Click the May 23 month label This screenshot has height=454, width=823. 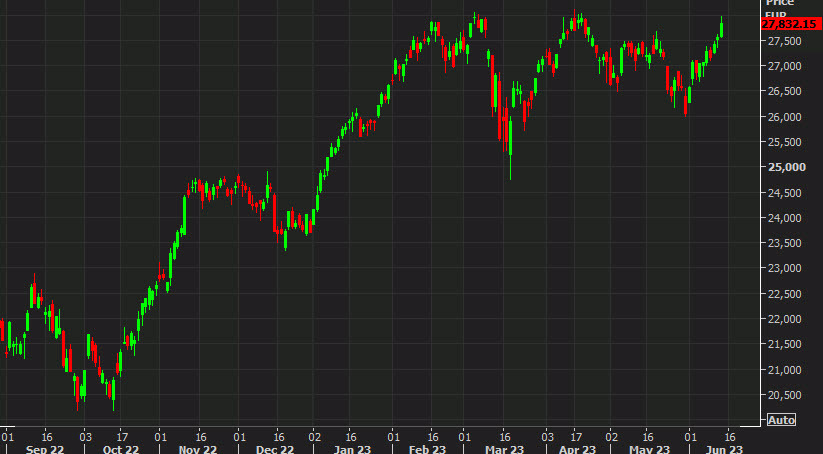click(651, 449)
